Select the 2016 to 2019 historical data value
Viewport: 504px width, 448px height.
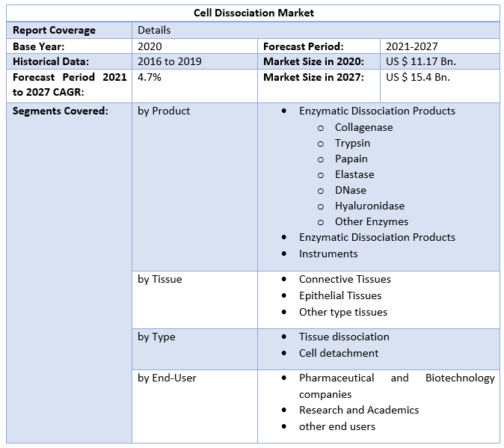[x=169, y=61]
